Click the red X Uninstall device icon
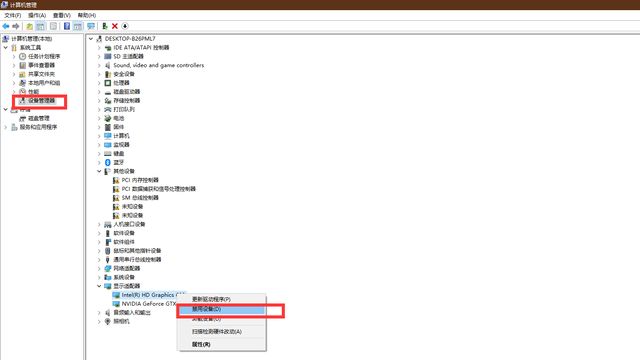640x360 pixels. coord(115,26)
